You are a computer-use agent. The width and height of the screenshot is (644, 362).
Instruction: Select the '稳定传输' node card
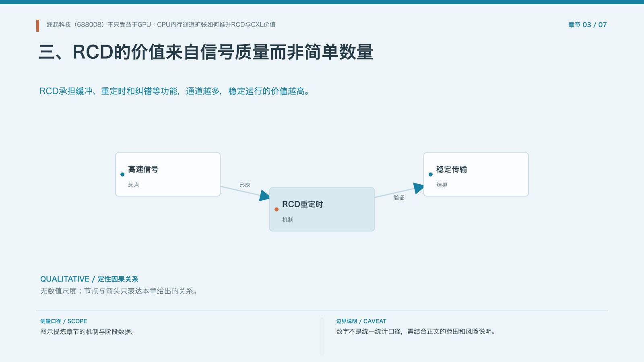(476, 175)
